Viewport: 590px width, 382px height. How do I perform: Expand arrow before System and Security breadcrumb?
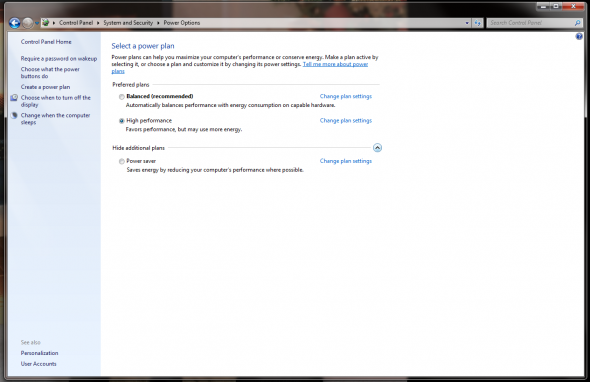pos(98,23)
